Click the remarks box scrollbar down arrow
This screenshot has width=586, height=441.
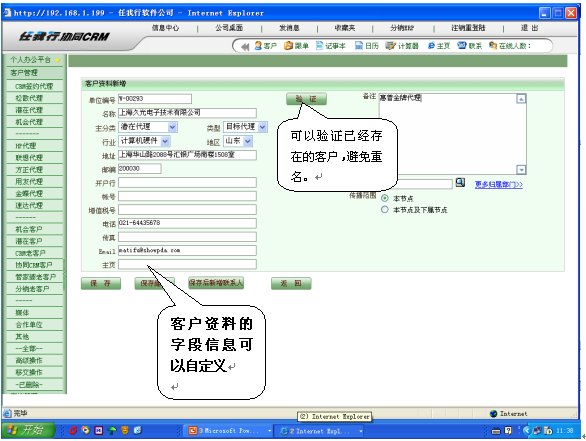point(521,170)
